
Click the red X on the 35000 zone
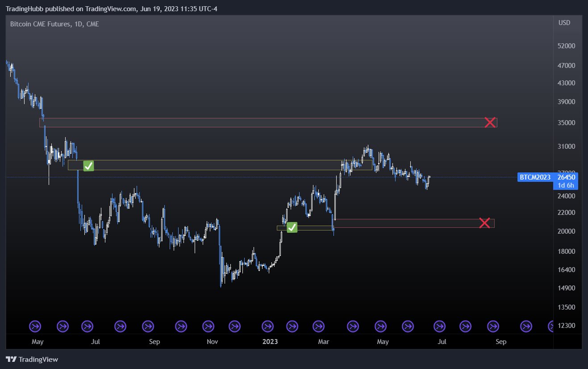490,122
